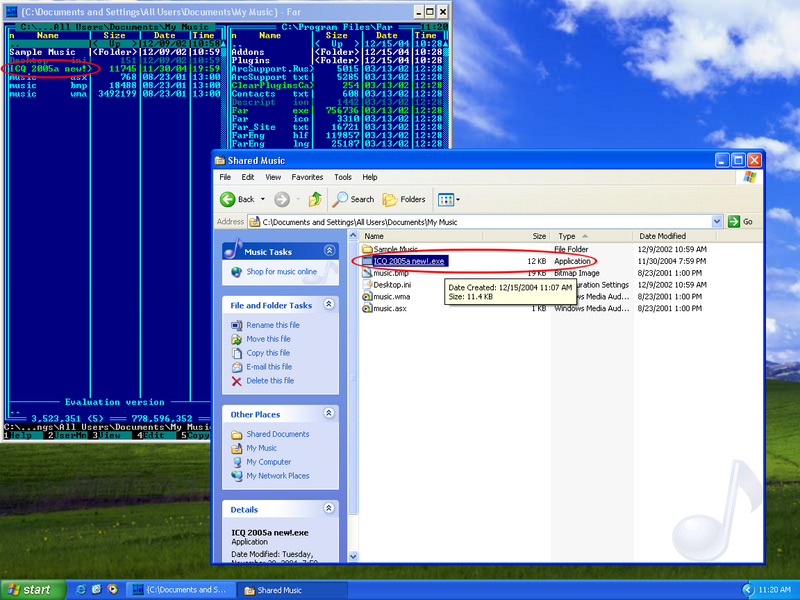Viewport: 800px width, 600px height.
Task: Launch Windows Media Player from Quick Launch
Action: click(x=113, y=590)
